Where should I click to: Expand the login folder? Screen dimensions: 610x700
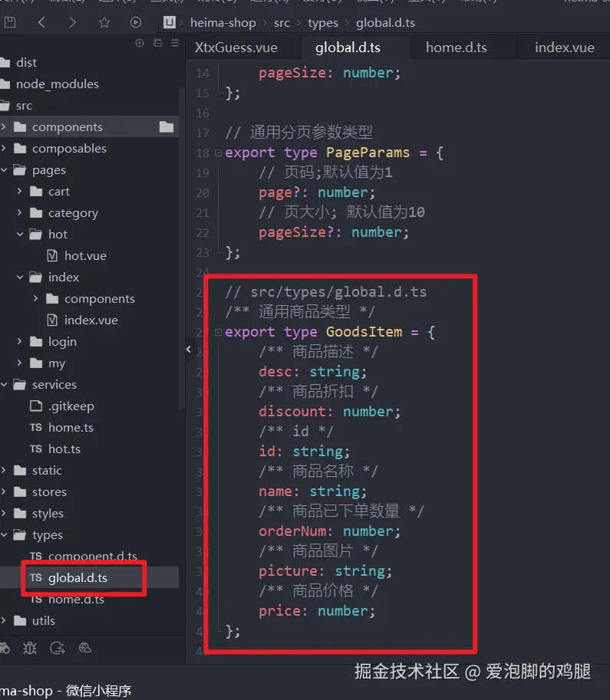pos(20,341)
